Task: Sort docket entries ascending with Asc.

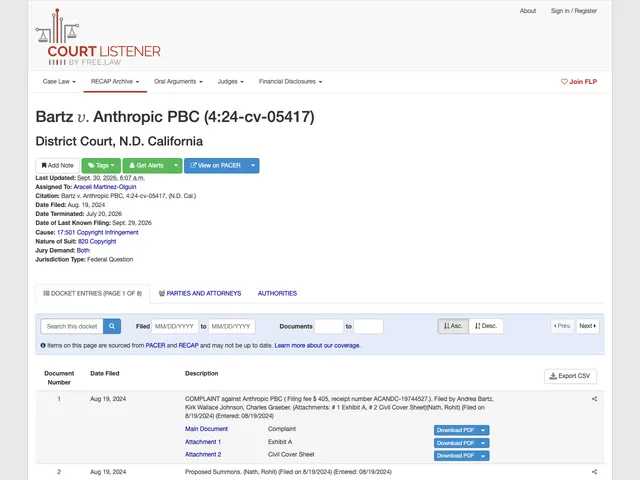Action: [x=453, y=326]
